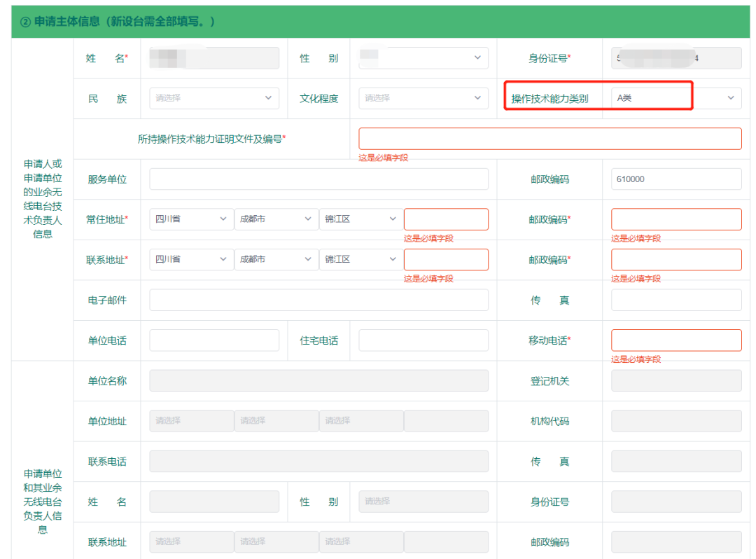Open 操作技术能力类别 dropdown showing A类

click(675, 98)
